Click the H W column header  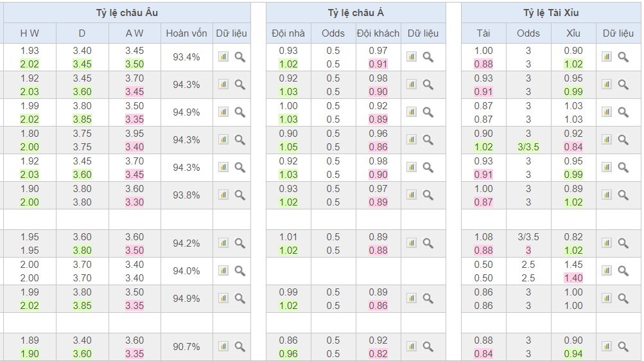[30, 33]
